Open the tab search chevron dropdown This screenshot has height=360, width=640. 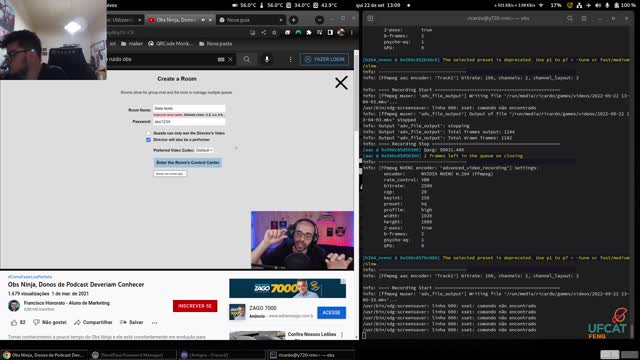tap(319, 20)
